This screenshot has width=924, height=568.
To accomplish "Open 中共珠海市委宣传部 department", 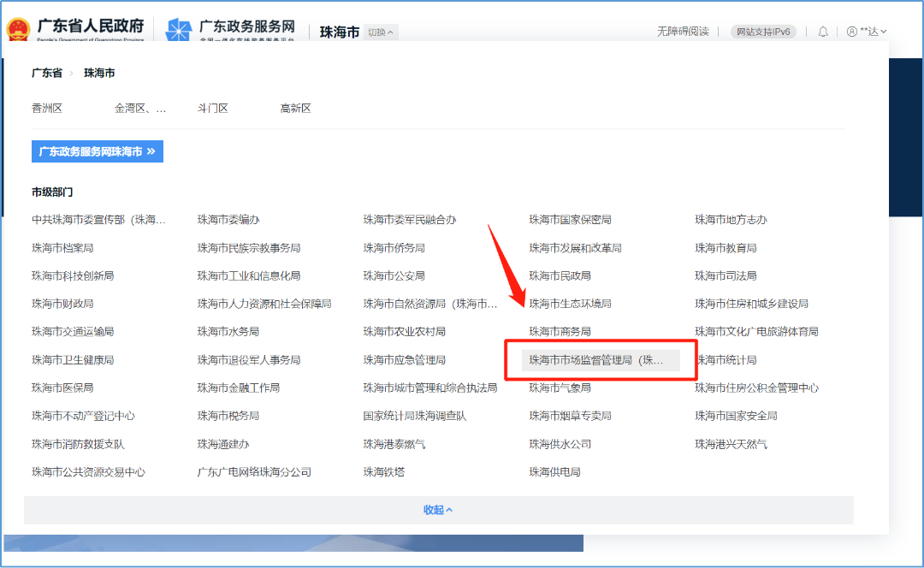I will [x=98, y=220].
